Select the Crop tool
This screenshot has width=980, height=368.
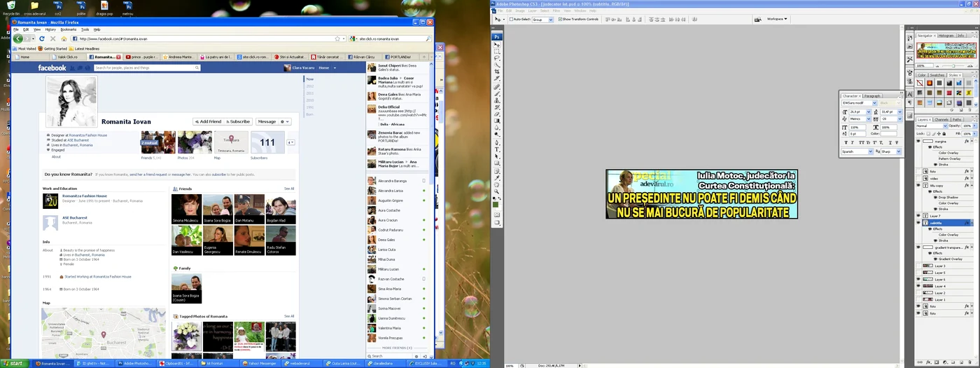click(x=497, y=71)
